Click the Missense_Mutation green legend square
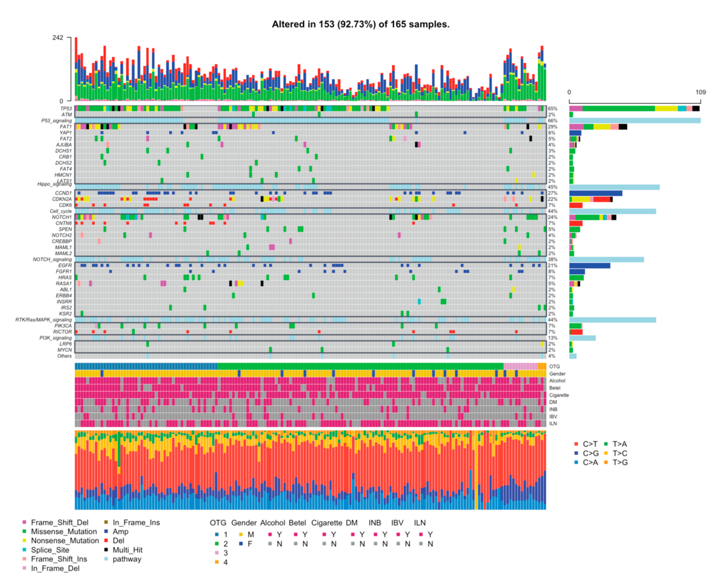 click(24, 531)
